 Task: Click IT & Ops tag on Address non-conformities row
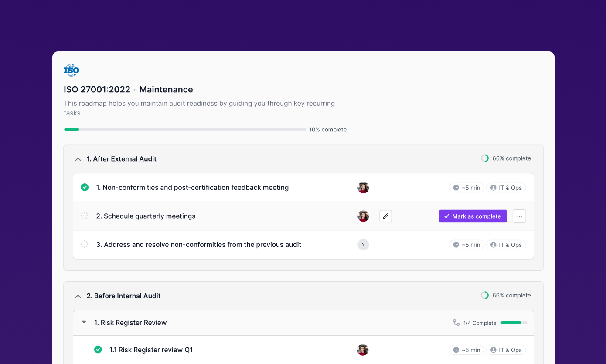(506, 245)
